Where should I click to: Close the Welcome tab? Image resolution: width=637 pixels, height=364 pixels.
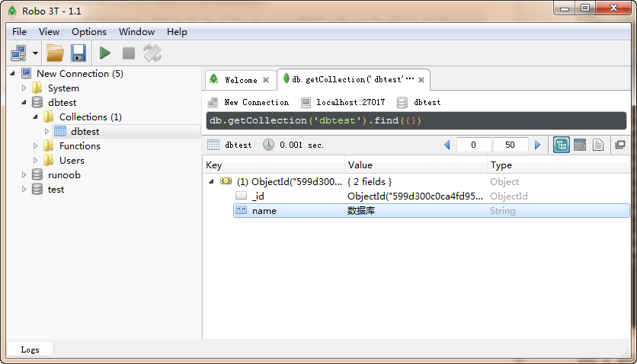[x=266, y=80]
